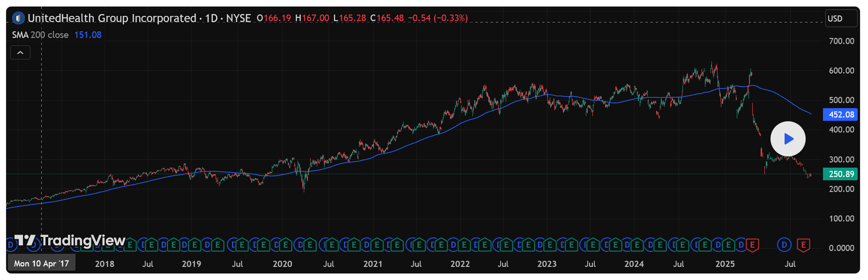Screen dimensions: 868x280
Task: Click the blue 452.08 SMA price label
Action: [841, 115]
